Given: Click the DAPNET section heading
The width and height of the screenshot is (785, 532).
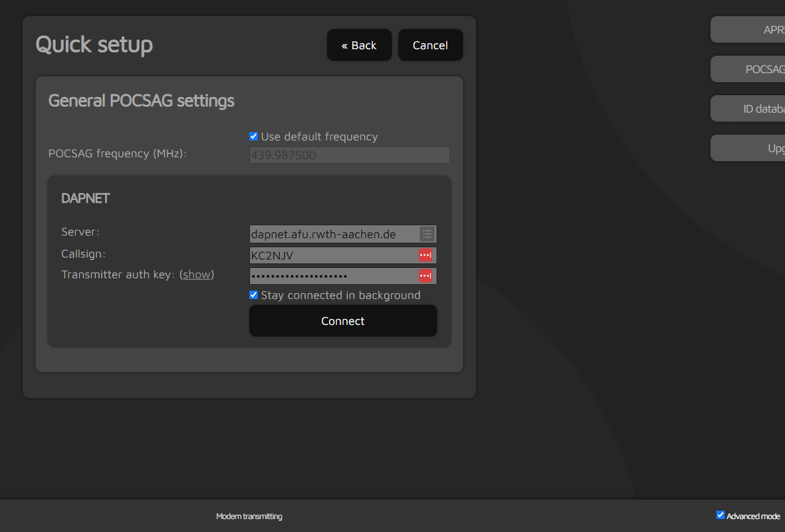Looking at the screenshot, I should coord(85,199).
